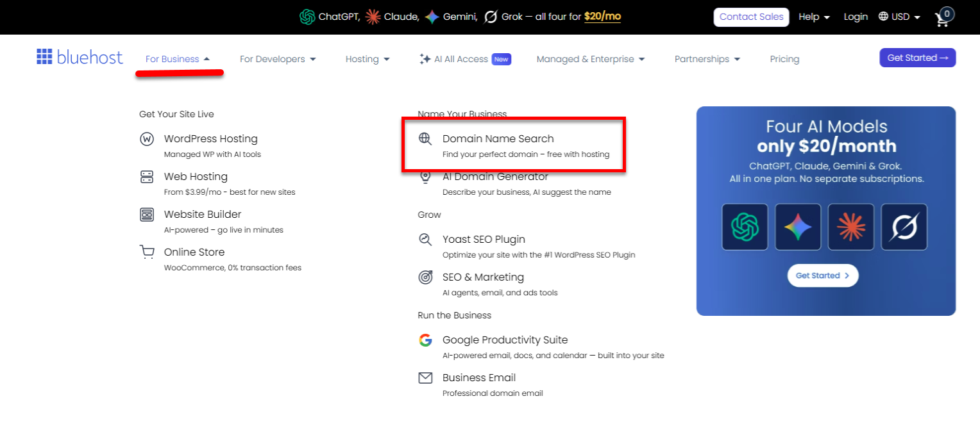Expand the Partnerships dropdown
980x435 pixels.
click(707, 59)
